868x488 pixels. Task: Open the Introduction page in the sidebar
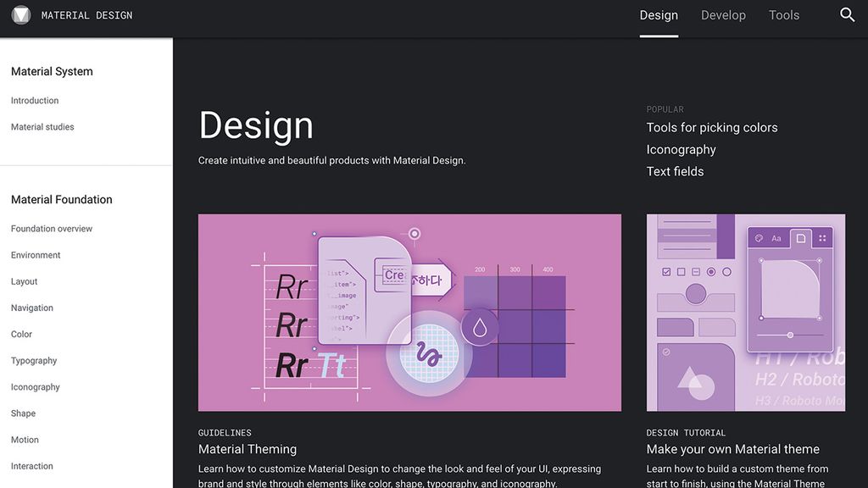click(34, 100)
